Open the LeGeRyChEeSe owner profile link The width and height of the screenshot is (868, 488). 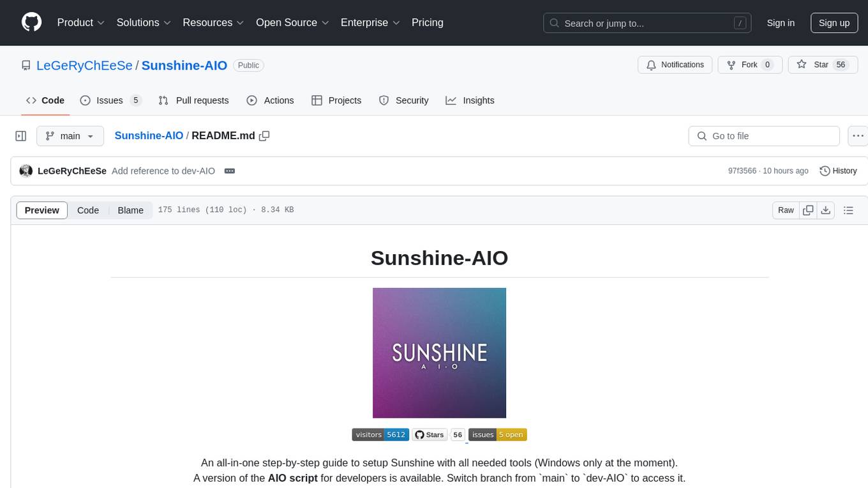[x=84, y=65]
